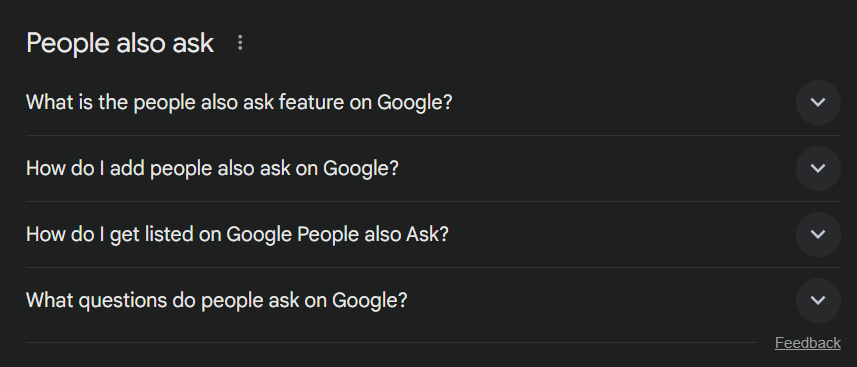Expand "How do I add people also ask" question
This screenshot has height=367, width=857.
[433, 168]
